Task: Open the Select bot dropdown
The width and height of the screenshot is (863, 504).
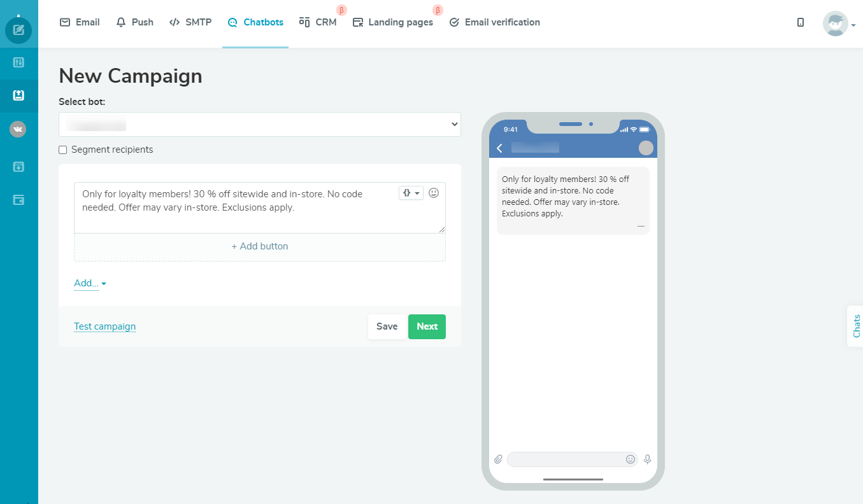Action: coord(259,124)
